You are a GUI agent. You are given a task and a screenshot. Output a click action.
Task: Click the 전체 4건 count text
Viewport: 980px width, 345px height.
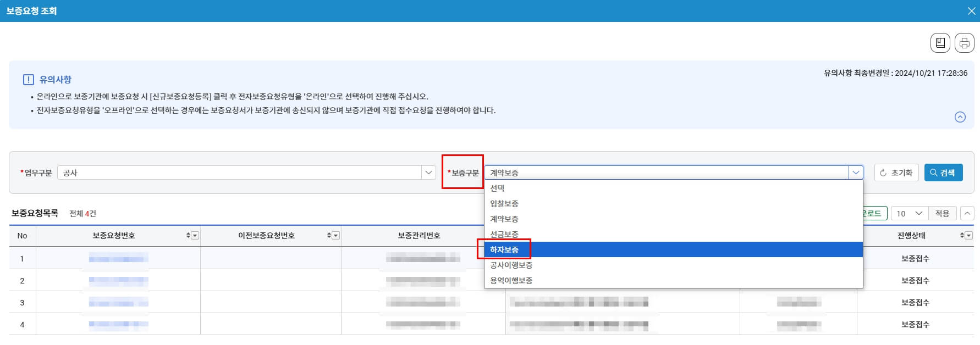pos(82,214)
